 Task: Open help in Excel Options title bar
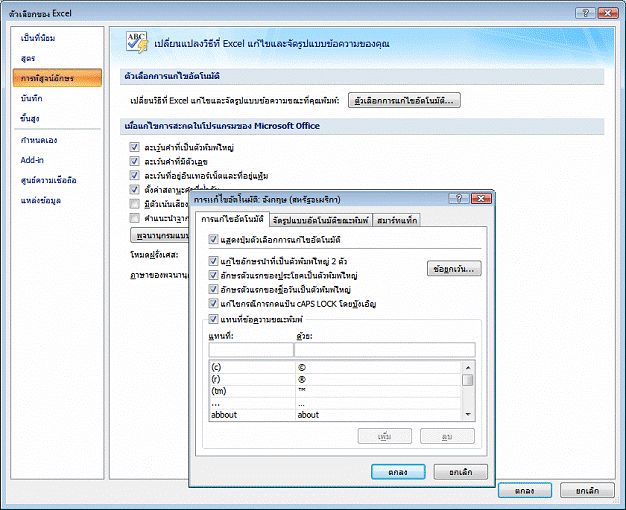point(585,13)
